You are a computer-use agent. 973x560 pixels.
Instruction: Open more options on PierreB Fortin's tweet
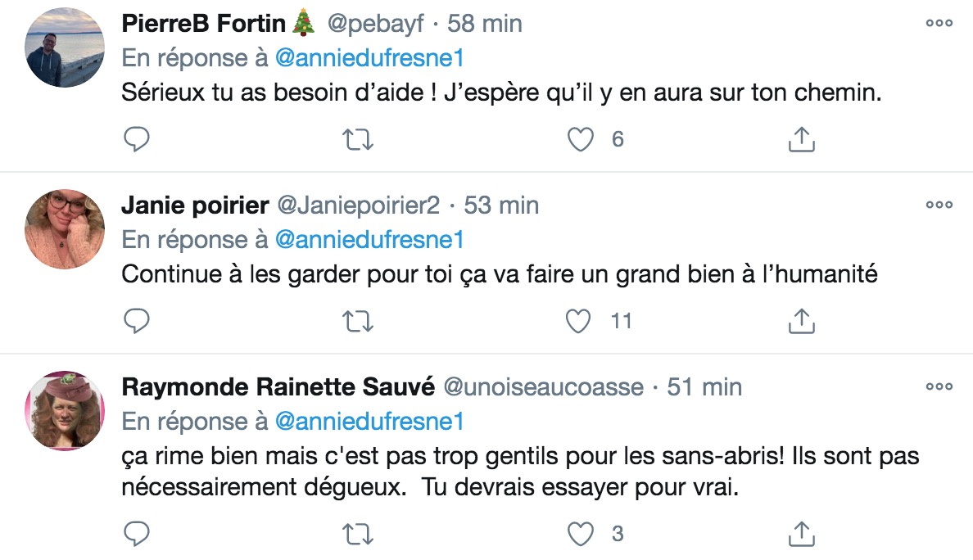[939, 24]
